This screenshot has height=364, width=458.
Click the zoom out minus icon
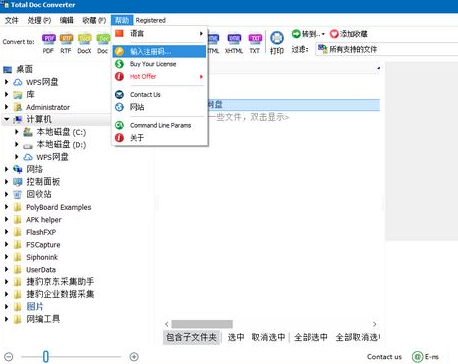coord(9,357)
